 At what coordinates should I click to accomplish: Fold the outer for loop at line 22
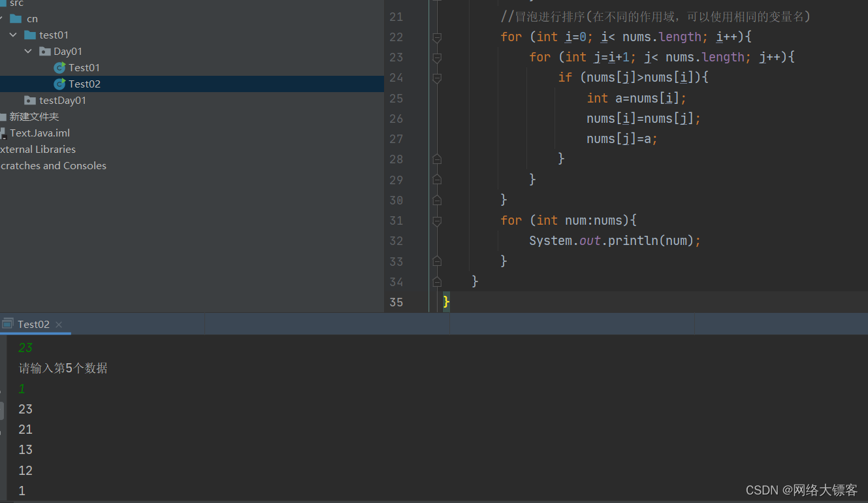tap(437, 37)
